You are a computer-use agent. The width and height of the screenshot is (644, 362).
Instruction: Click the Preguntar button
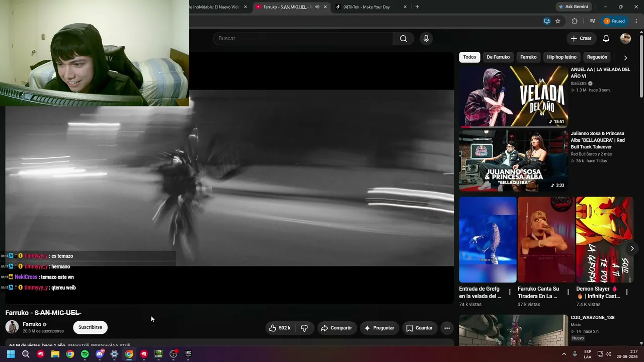[379, 328]
